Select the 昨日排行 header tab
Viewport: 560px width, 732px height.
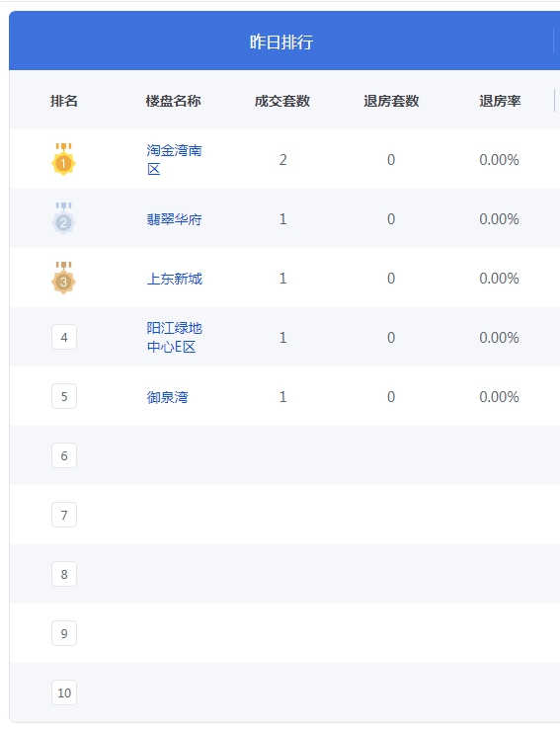pos(280,41)
